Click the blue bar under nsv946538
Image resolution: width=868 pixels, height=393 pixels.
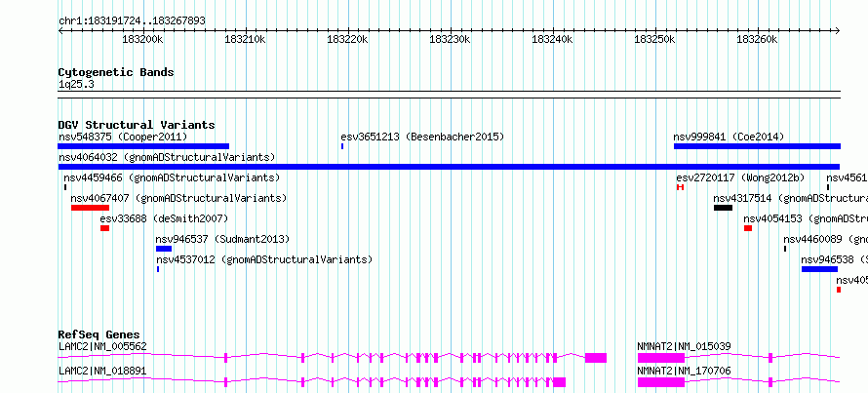tap(819, 269)
